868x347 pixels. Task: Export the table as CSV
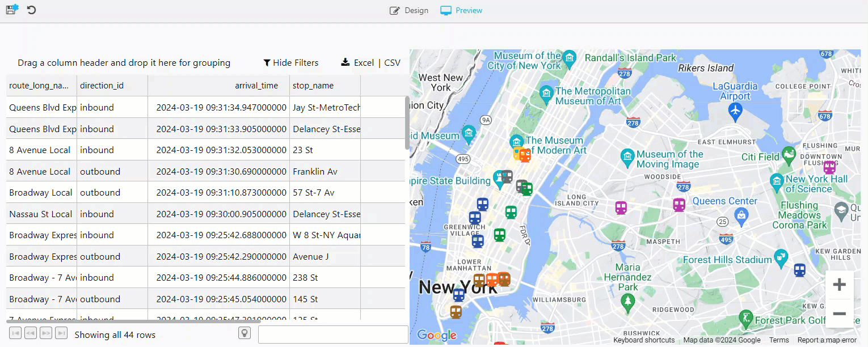coord(392,63)
